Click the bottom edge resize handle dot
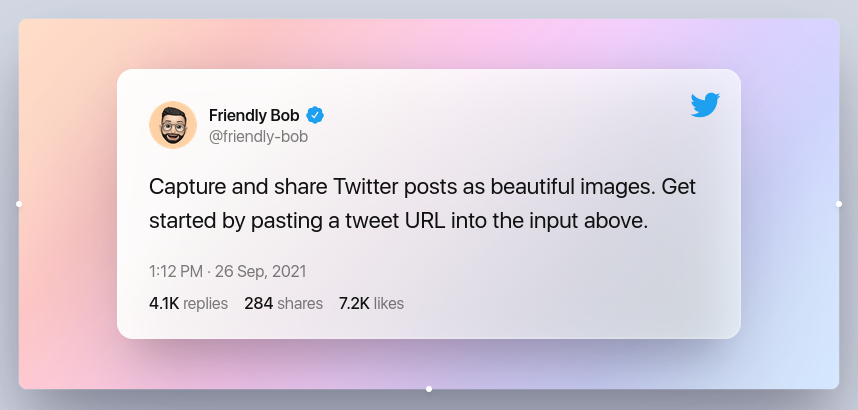 429,389
